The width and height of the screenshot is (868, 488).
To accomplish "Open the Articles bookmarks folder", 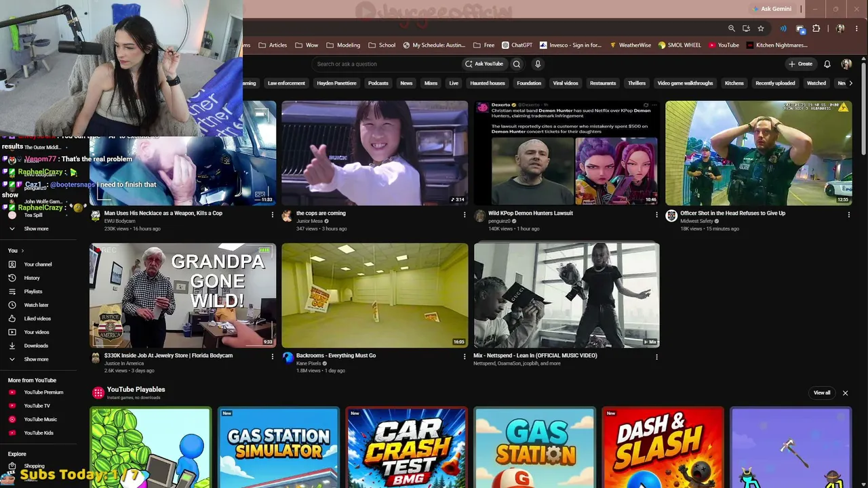I will coord(273,45).
